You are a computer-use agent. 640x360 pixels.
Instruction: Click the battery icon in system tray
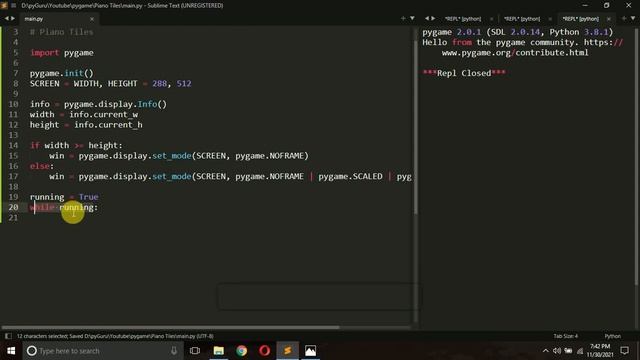click(x=568, y=351)
